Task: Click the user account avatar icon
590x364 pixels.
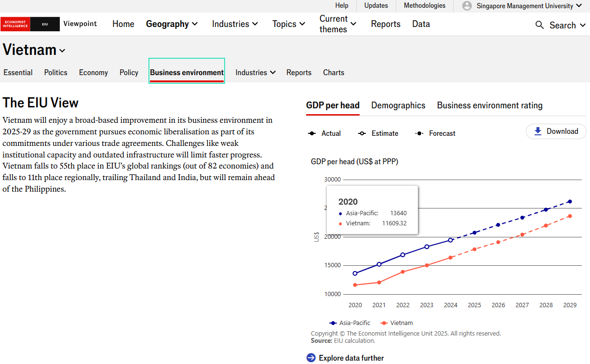Action: point(467,6)
